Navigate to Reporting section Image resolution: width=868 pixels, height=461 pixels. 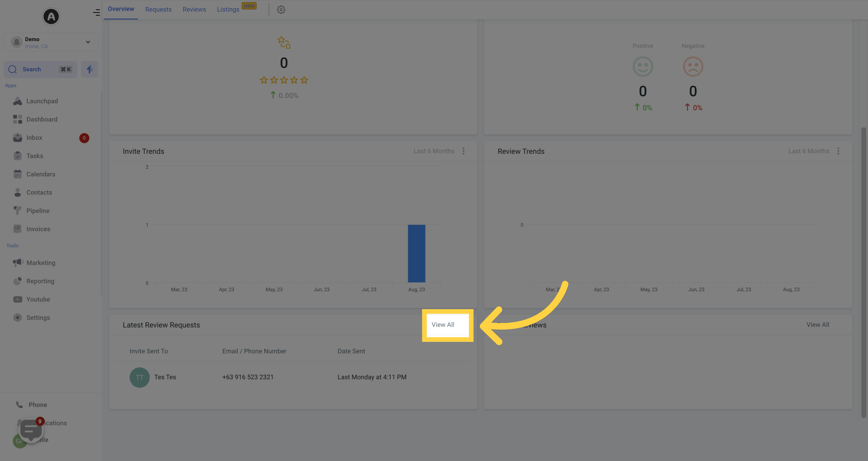[40, 281]
